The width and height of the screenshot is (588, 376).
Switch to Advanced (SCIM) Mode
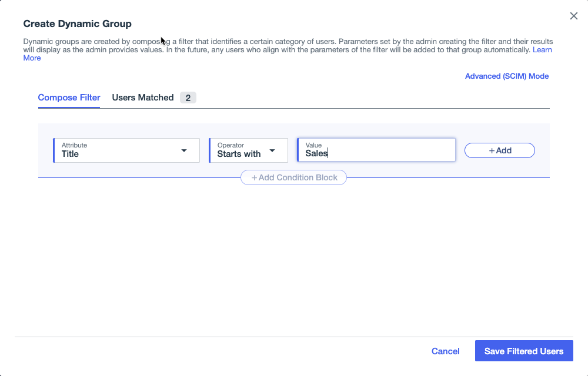[507, 76]
